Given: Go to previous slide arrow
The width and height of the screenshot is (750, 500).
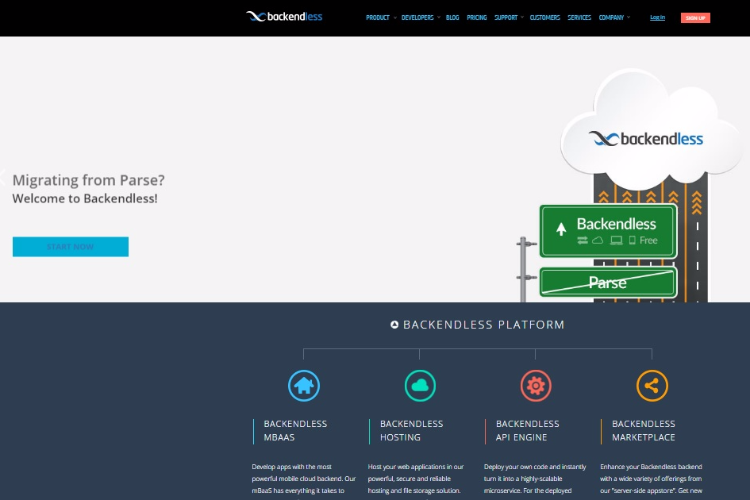Looking at the screenshot, I should (3, 178).
